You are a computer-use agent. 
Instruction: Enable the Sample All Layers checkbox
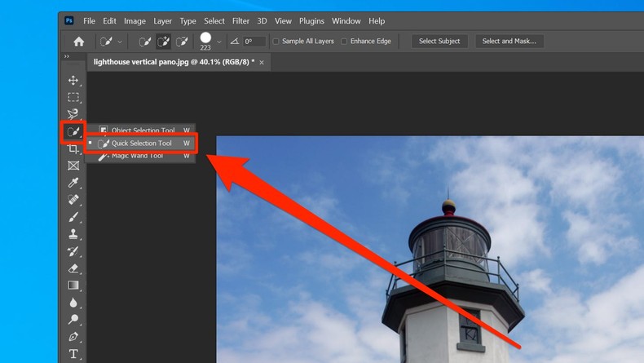click(x=276, y=42)
